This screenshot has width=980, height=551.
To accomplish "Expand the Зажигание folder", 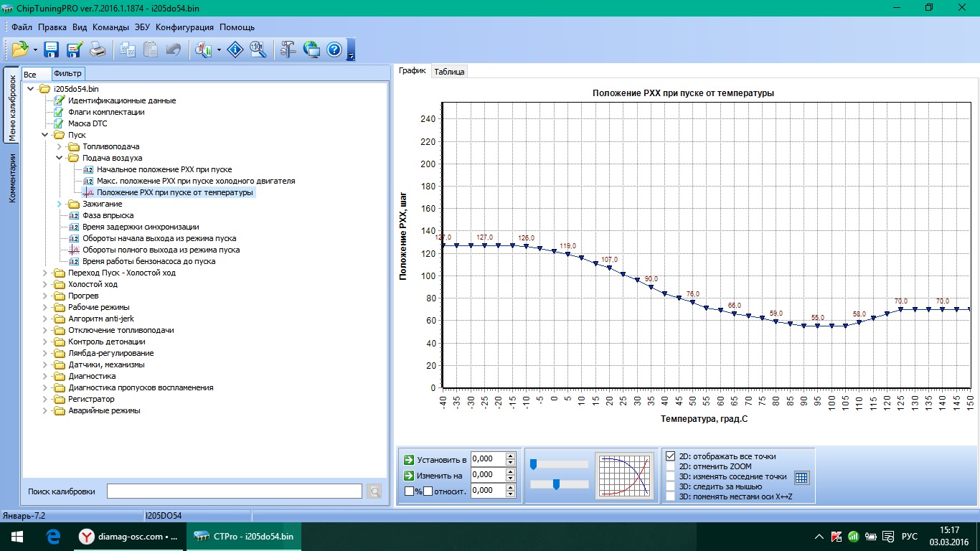I will click(60, 204).
